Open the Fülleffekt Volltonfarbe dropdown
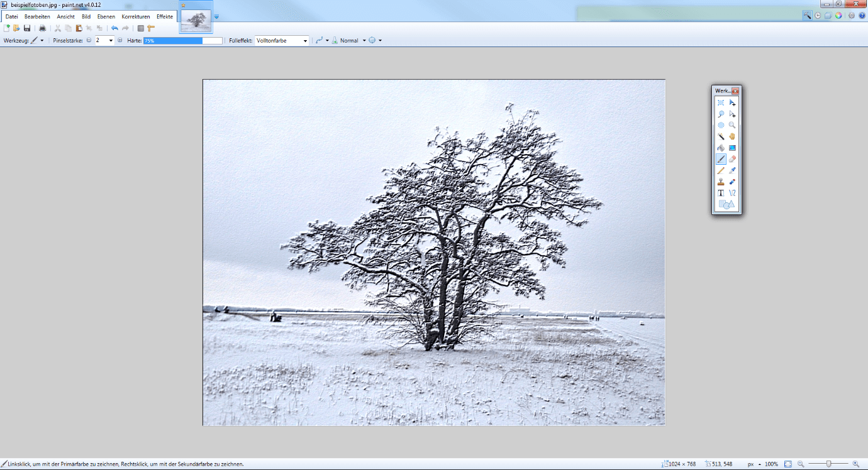This screenshot has height=470, width=868. 282,41
